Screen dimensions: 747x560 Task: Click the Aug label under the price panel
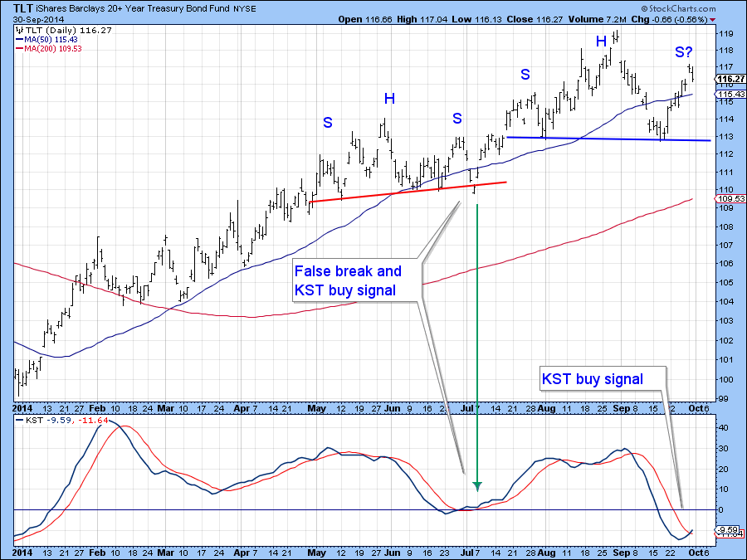pos(548,408)
